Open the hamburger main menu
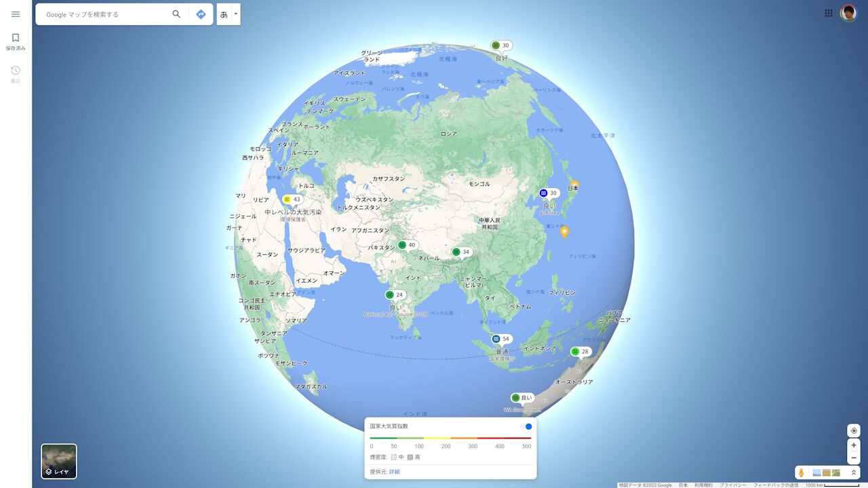 tap(16, 14)
